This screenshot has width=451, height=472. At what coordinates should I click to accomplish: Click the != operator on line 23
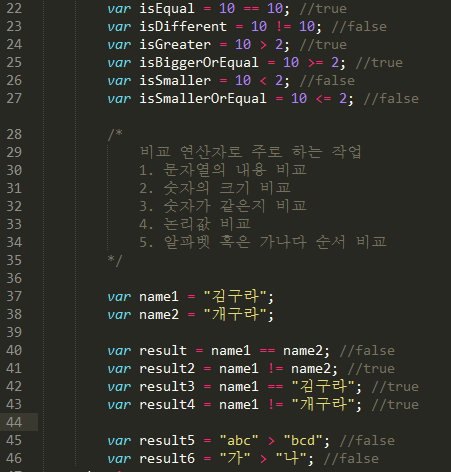tap(283, 27)
